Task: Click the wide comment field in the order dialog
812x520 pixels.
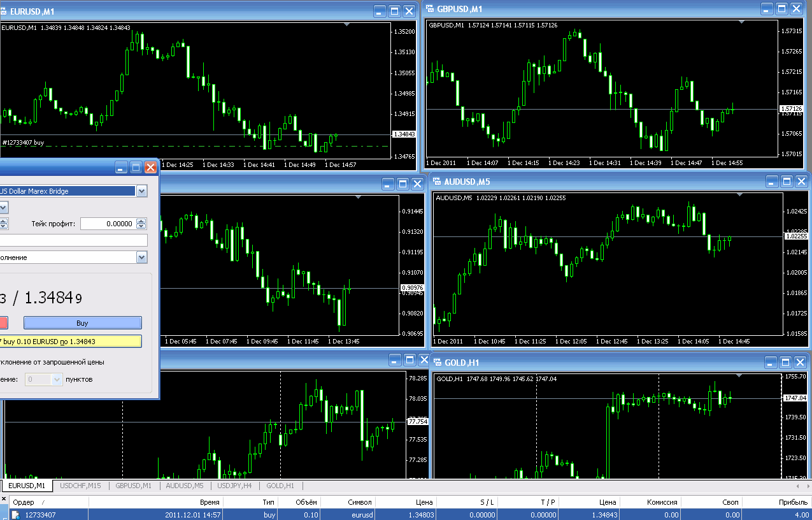Action: (x=73, y=240)
